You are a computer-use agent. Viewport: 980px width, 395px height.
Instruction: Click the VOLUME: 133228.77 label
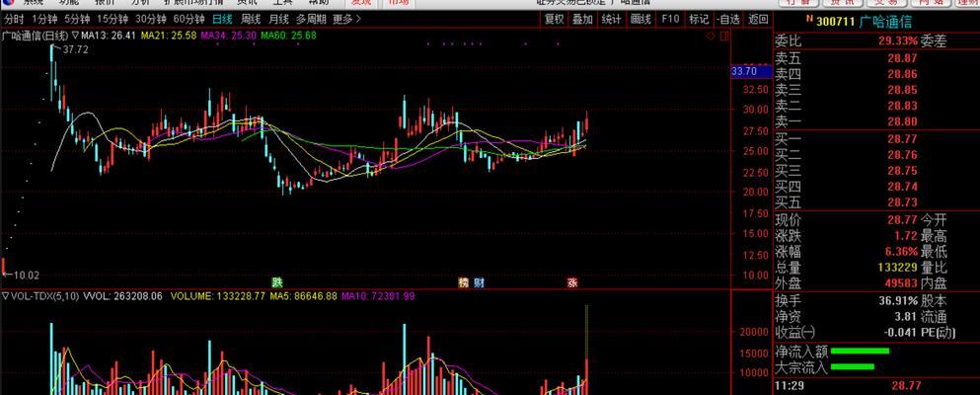click(219, 296)
